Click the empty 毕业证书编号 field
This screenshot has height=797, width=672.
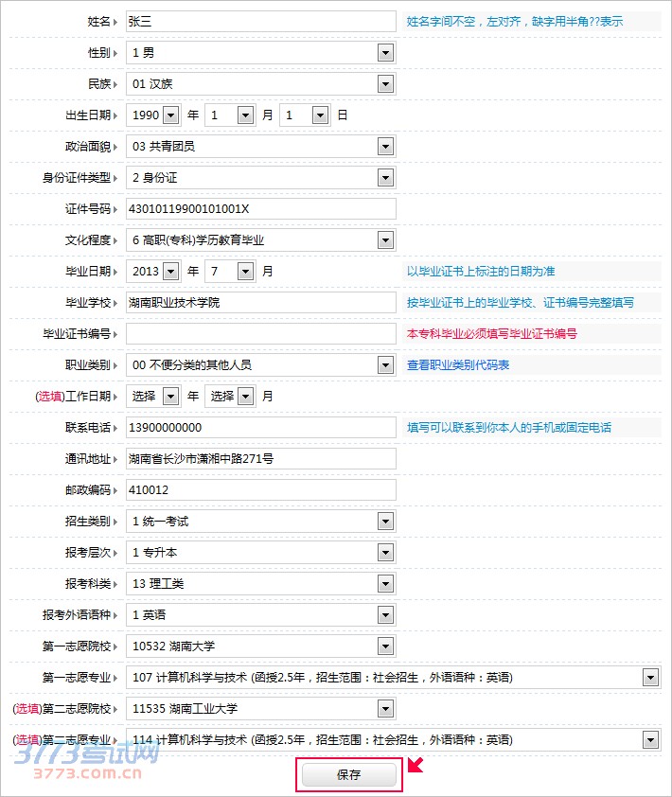point(260,334)
